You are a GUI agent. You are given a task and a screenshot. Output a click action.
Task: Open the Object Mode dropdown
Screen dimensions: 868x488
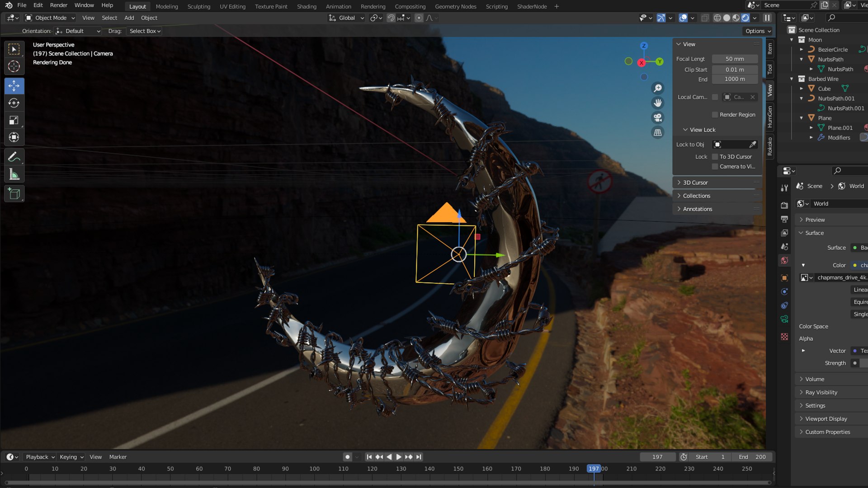pos(50,18)
